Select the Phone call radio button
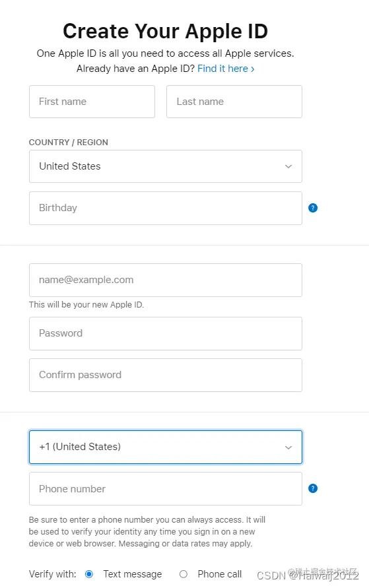This screenshot has width=369, height=588. [184, 574]
